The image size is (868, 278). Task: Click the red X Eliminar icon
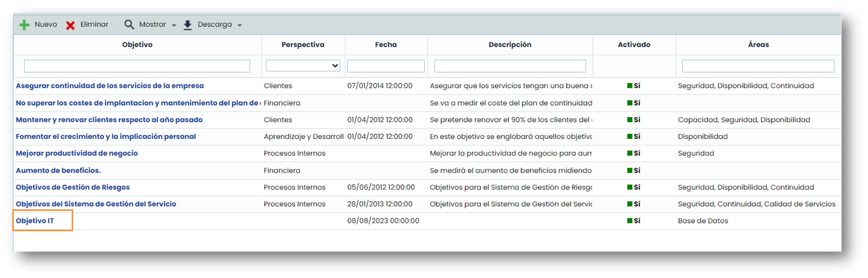70,25
